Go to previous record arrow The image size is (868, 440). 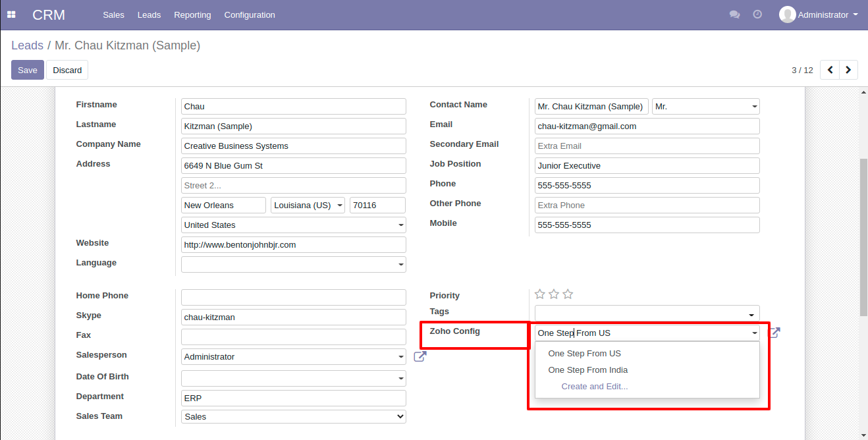(x=830, y=70)
